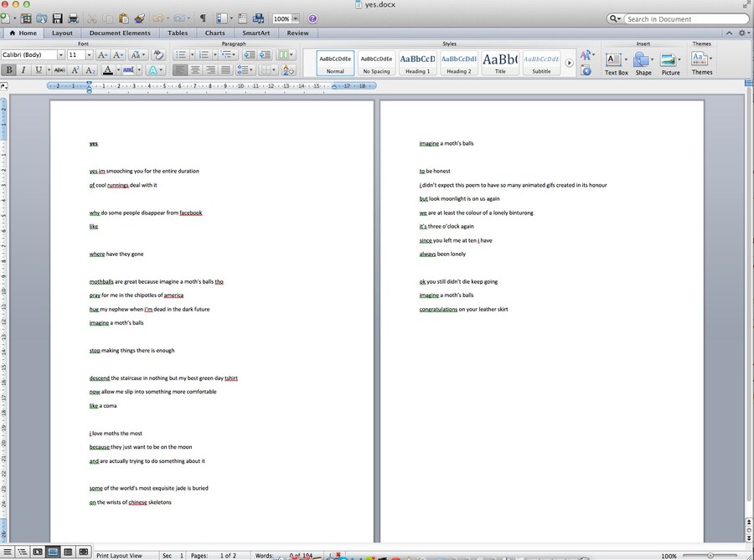Viewport: 754px width, 560px height.
Task: Click the Save document icon
Action: [x=57, y=18]
